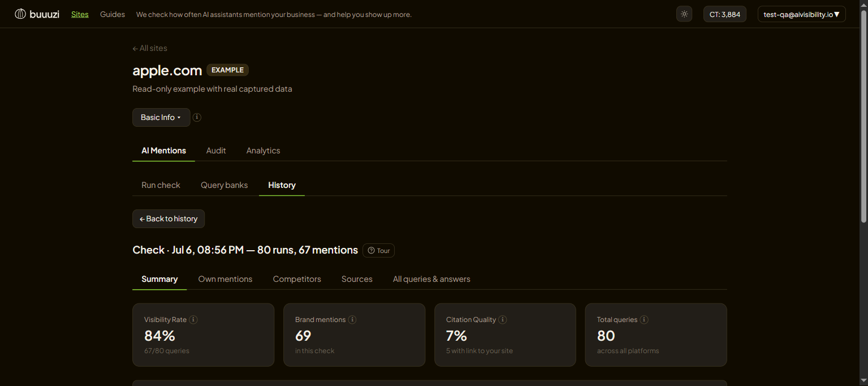Expand the Basic Info dropdown

click(x=161, y=117)
